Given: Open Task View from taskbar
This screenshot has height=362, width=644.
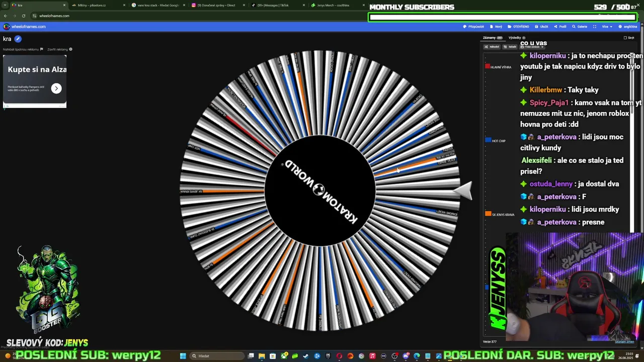Looking at the screenshot, I should (251, 356).
